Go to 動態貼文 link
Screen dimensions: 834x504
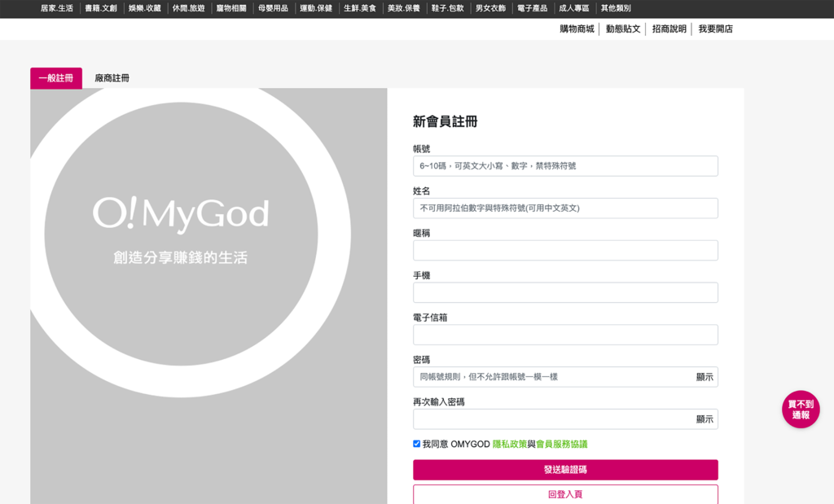pyautogui.click(x=623, y=28)
